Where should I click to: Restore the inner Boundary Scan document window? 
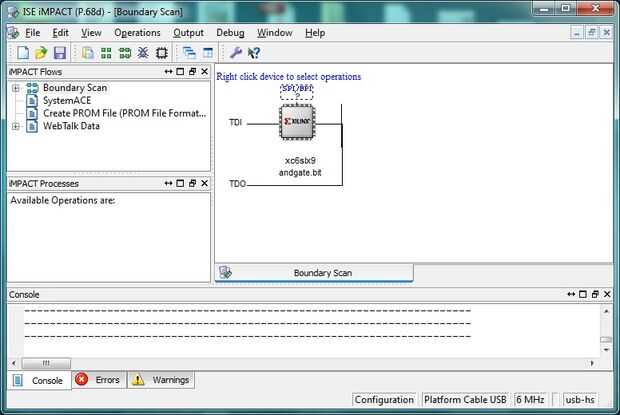pyautogui.click(x=592, y=32)
